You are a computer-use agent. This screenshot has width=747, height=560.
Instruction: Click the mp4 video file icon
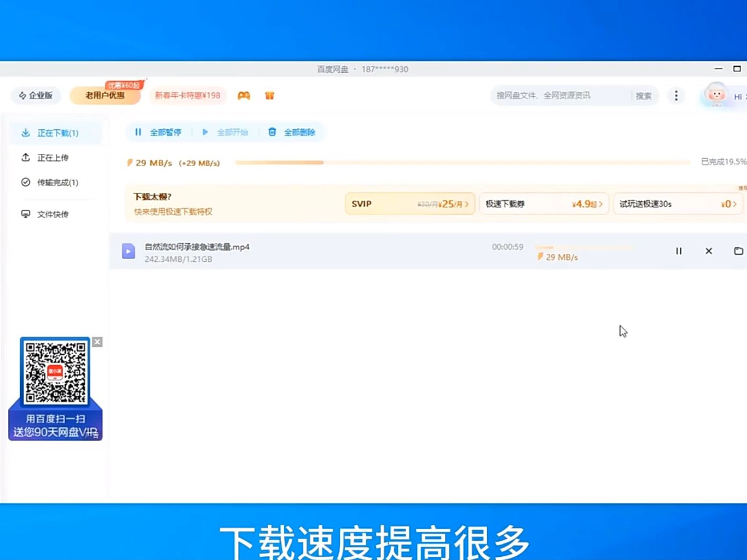click(x=128, y=251)
